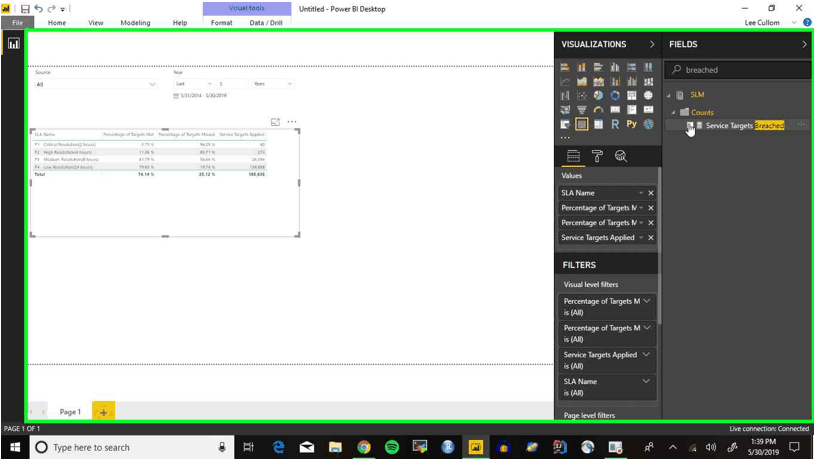Click the Visualizations pane vertical scrollbar
Image resolution: width=818 pixels, height=461 pixels.
tap(659, 245)
